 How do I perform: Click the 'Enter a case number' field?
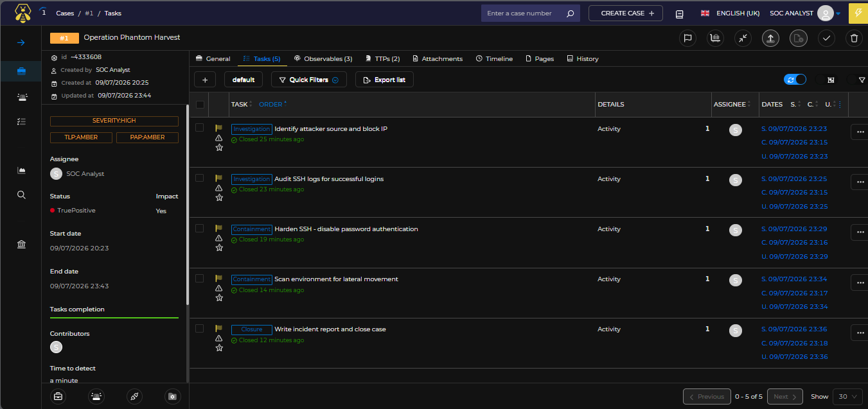523,13
